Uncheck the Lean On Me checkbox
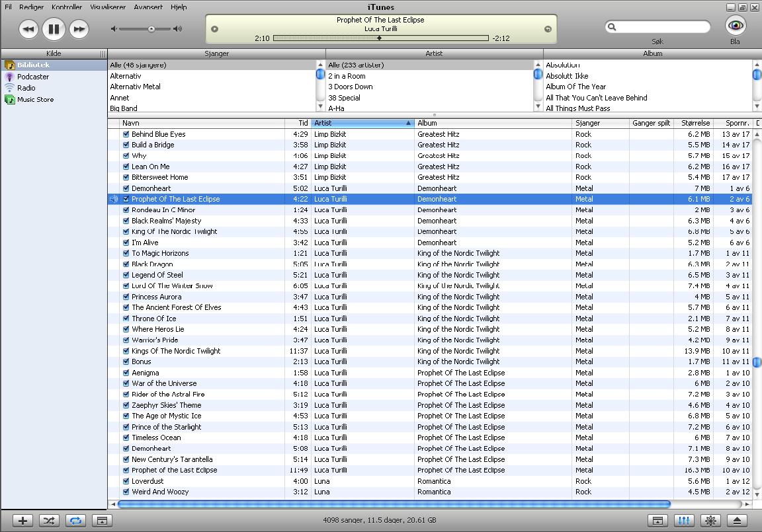The width and height of the screenshot is (762, 532). coord(126,167)
